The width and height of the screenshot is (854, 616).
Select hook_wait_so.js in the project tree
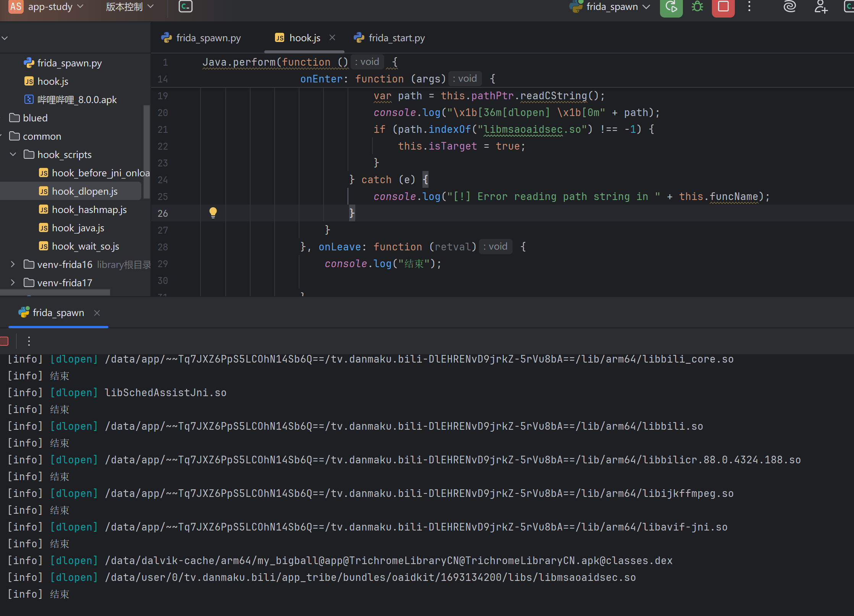point(85,246)
